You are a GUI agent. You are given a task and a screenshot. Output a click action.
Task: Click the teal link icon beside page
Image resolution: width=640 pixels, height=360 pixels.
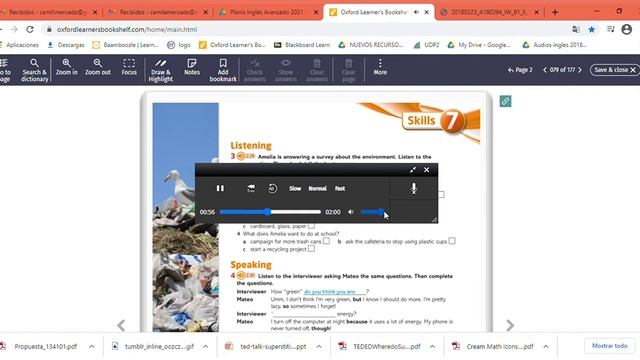[x=505, y=101]
